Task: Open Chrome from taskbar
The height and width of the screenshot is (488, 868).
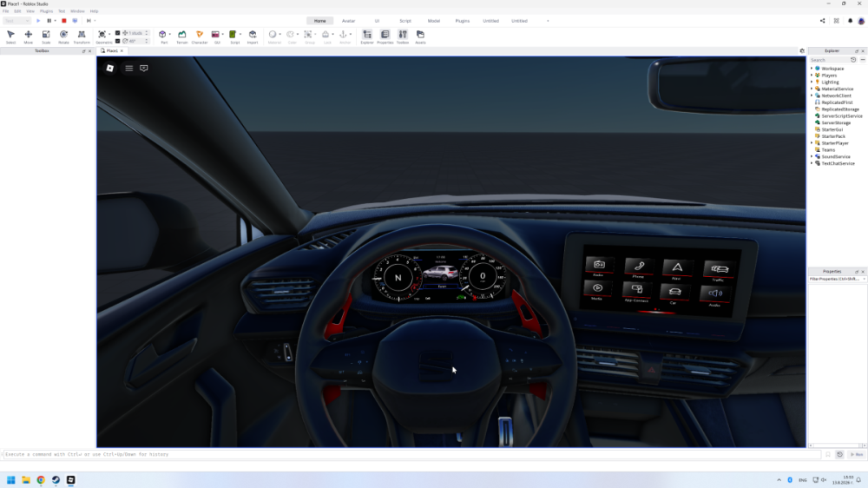Action: point(41,479)
